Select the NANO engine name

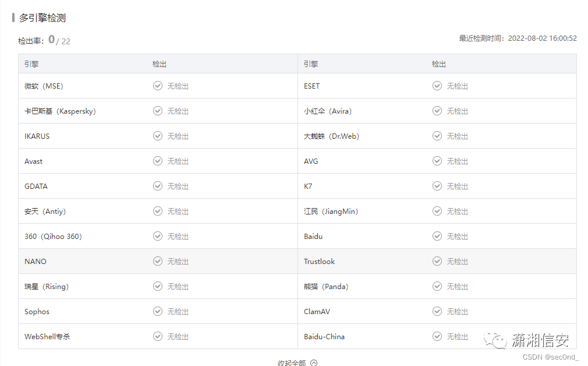(x=36, y=262)
